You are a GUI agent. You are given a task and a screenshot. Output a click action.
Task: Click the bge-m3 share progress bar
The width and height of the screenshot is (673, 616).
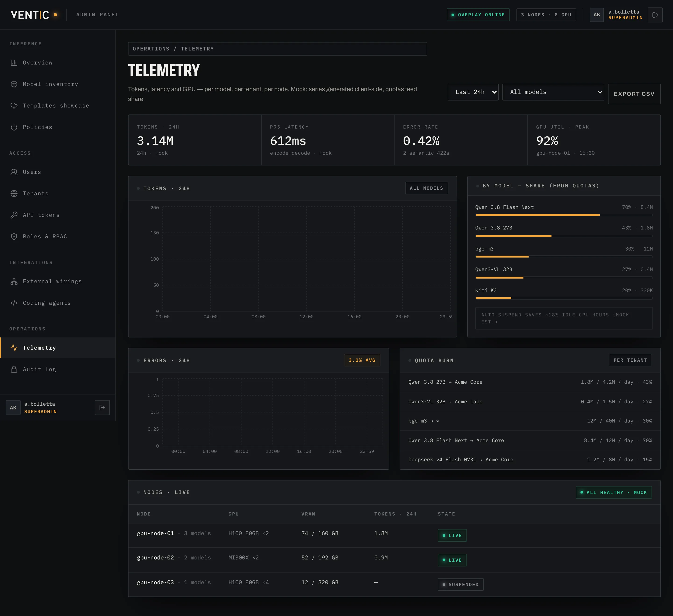564,257
